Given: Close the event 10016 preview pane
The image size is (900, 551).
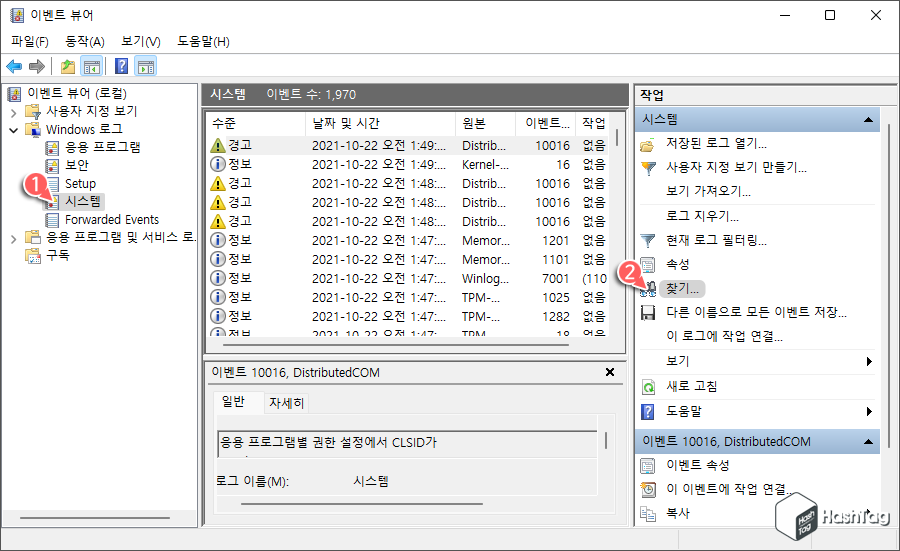Looking at the screenshot, I should click(x=610, y=372).
